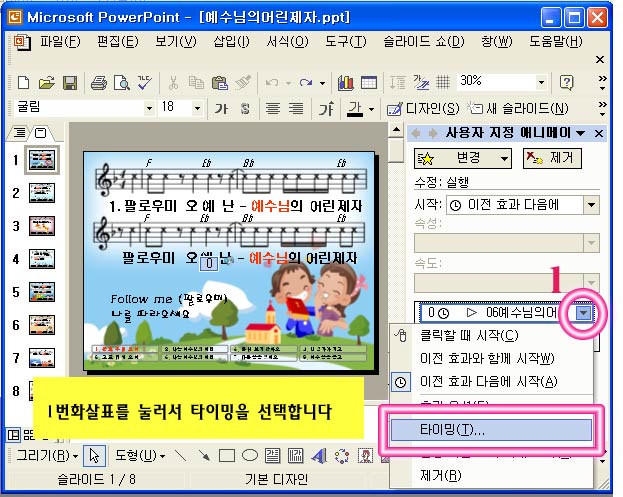Image resolution: width=623 pixels, height=497 pixels.
Task: Open the animation item dropdown arrow
Action: tap(584, 313)
